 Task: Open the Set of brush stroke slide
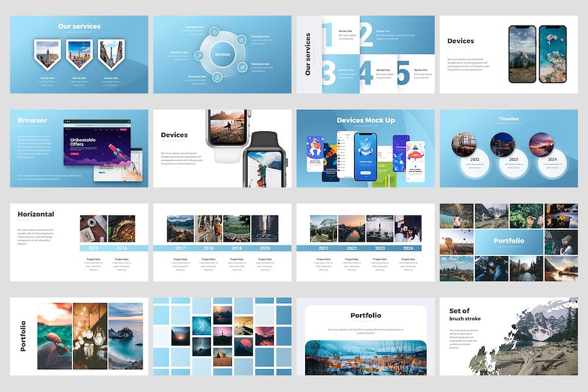508,336
